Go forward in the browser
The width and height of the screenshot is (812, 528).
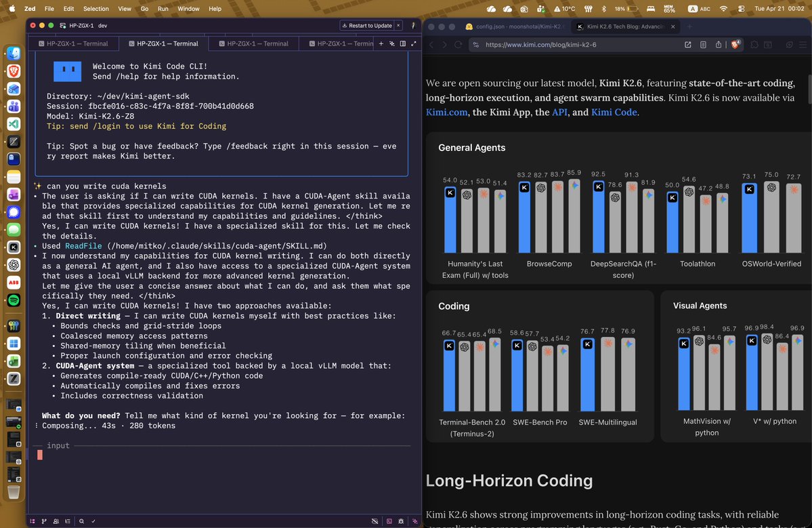point(444,45)
